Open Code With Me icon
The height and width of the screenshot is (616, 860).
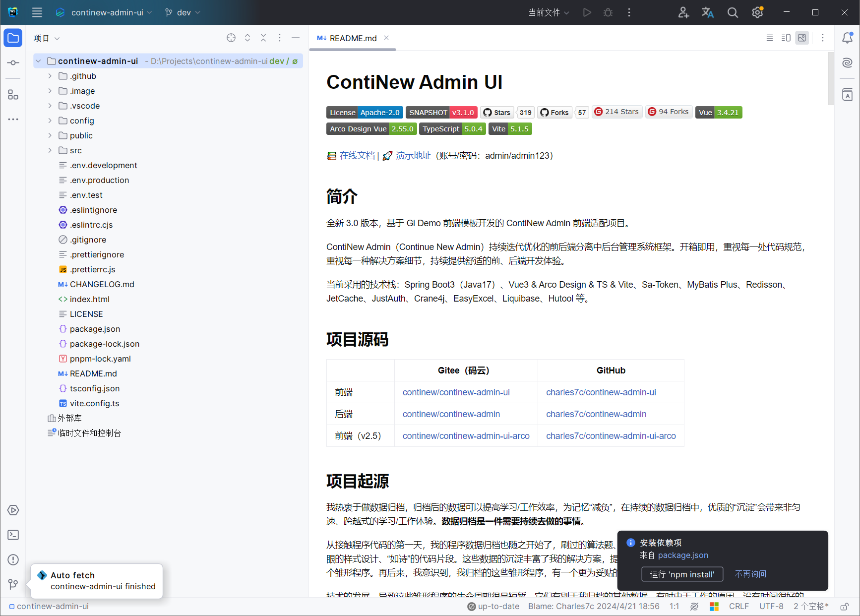coord(683,12)
